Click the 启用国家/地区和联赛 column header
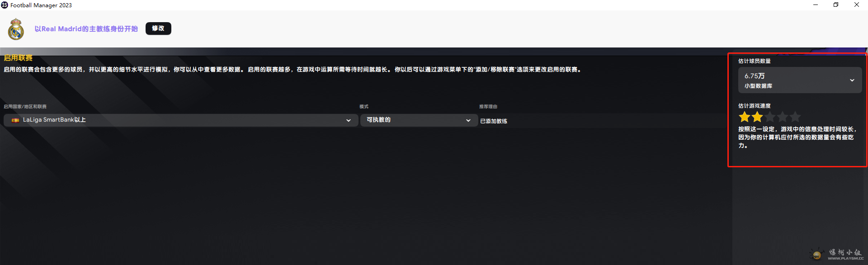 click(25, 107)
